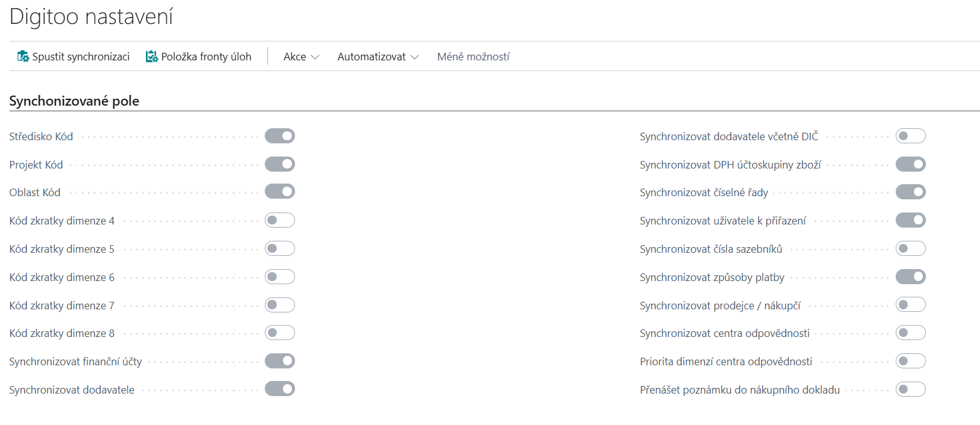
Task: Click Méně možností
Action: pyautogui.click(x=473, y=57)
